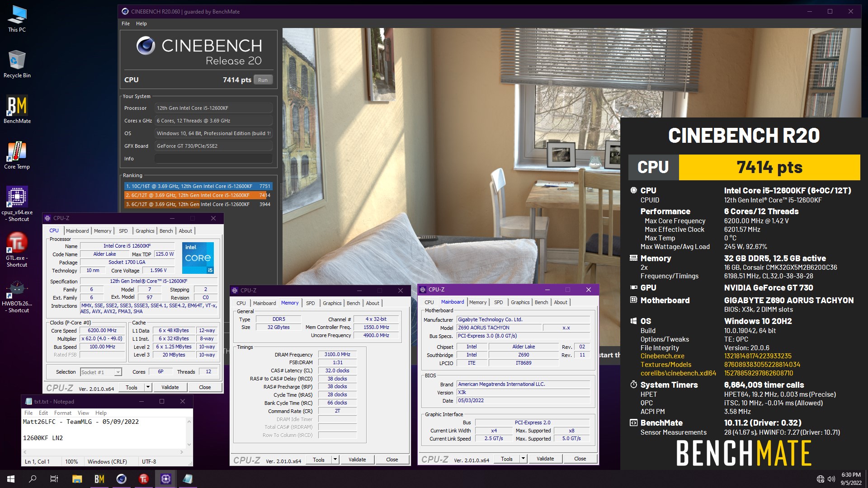Open Core Temp desktop icon

click(x=17, y=155)
